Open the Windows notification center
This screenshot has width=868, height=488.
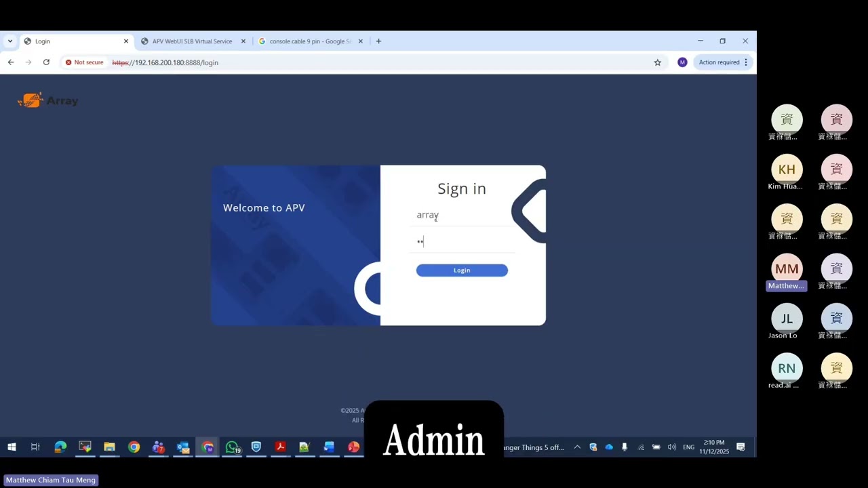[x=741, y=447]
